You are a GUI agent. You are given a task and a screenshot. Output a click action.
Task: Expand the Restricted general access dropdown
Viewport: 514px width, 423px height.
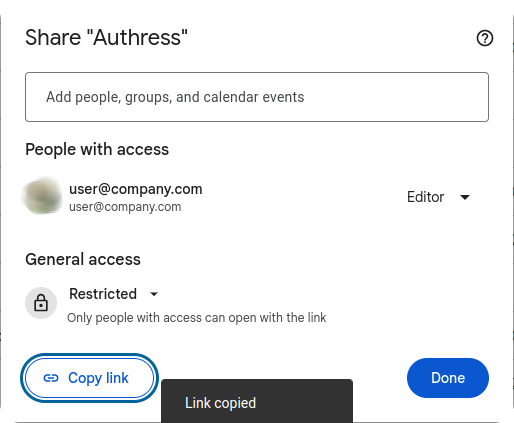[x=114, y=294]
